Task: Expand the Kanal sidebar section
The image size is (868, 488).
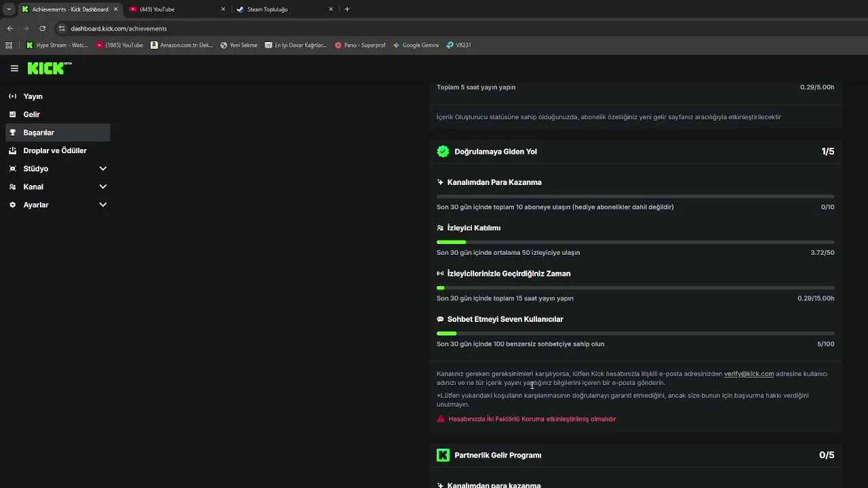Action: pos(103,186)
